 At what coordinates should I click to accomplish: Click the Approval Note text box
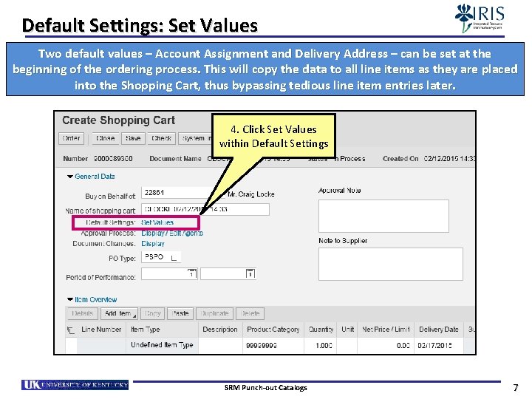point(383,216)
